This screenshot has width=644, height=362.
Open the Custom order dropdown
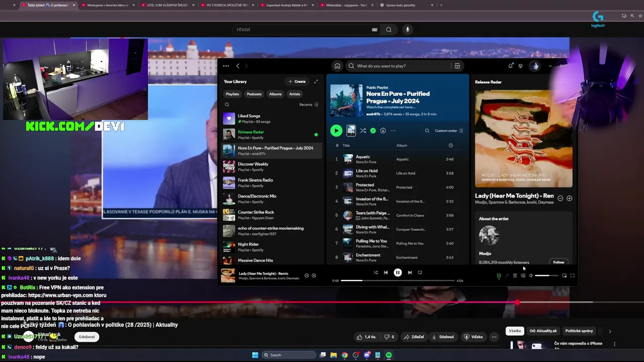click(449, 131)
